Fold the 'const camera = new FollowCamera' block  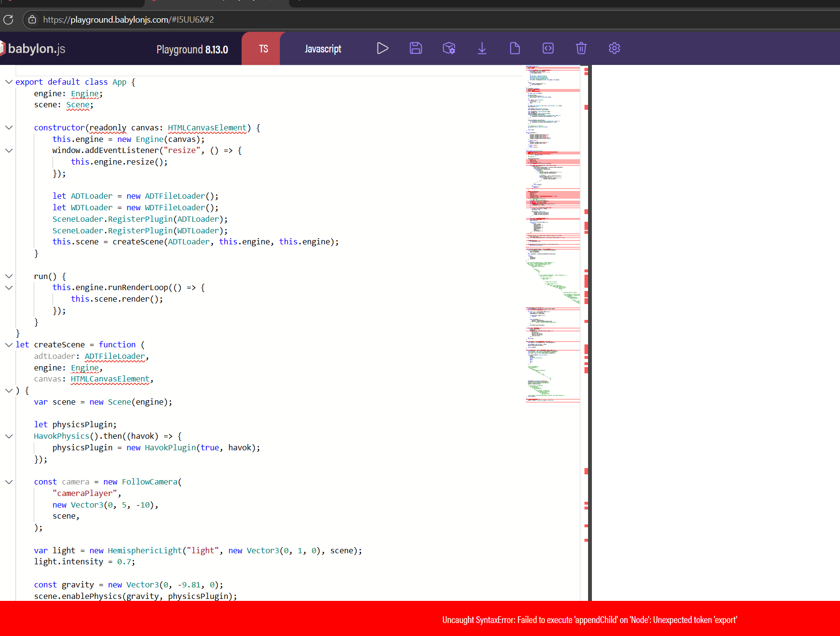[x=9, y=482]
